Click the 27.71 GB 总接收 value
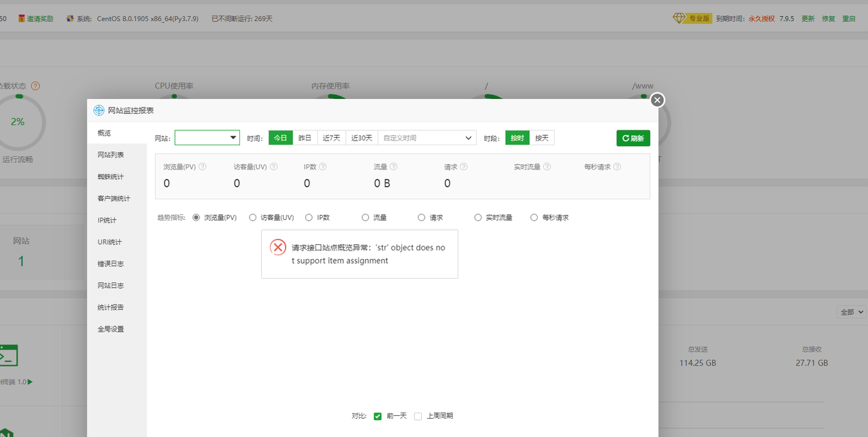 pos(812,363)
